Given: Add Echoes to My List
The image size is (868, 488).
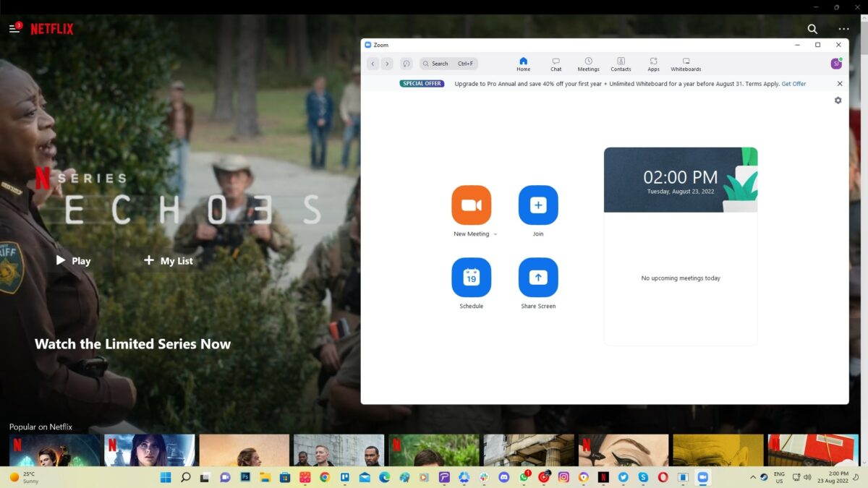Looking at the screenshot, I should pyautogui.click(x=169, y=261).
